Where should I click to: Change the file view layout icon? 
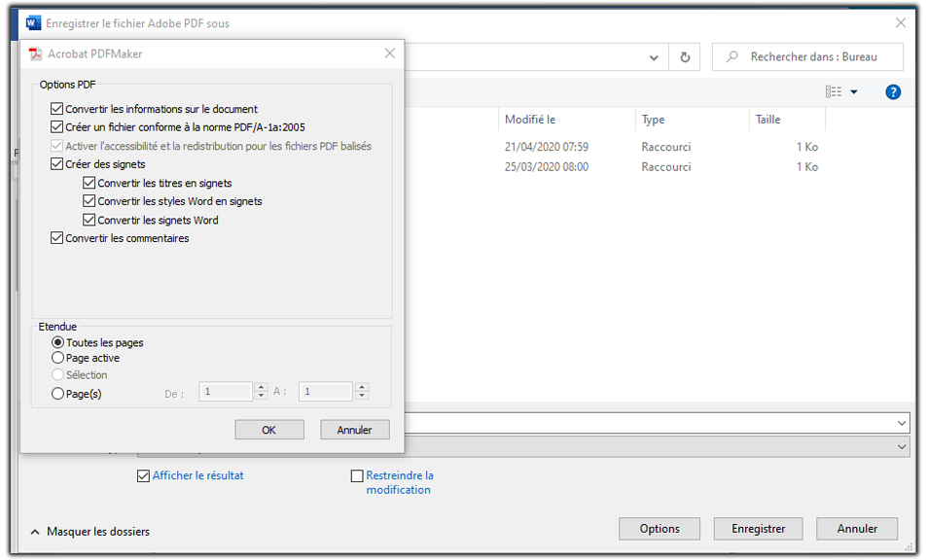pos(832,91)
